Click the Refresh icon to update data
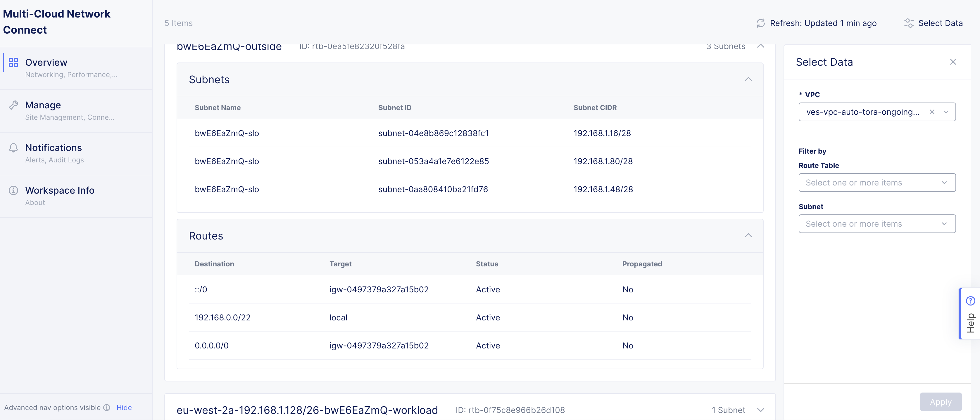This screenshot has width=980, height=420. [761, 23]
